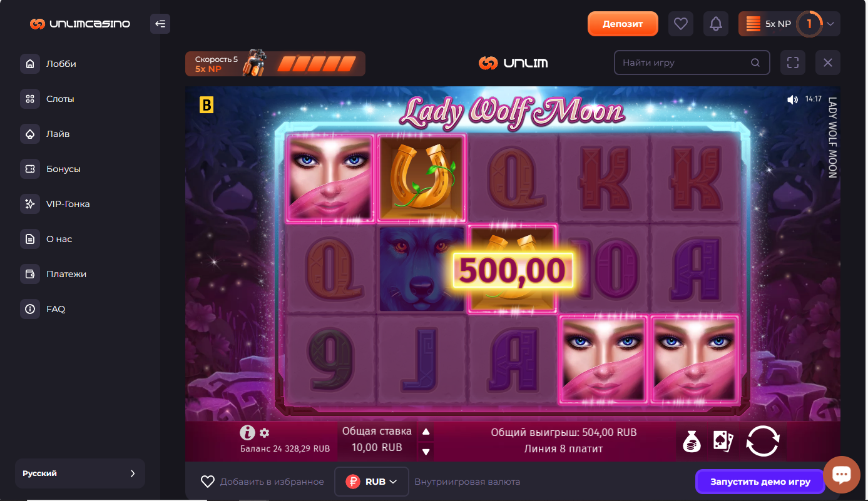Open the gamble cards feature icon
This screenshot has width=868, height=501.
[x=723, y=442]
